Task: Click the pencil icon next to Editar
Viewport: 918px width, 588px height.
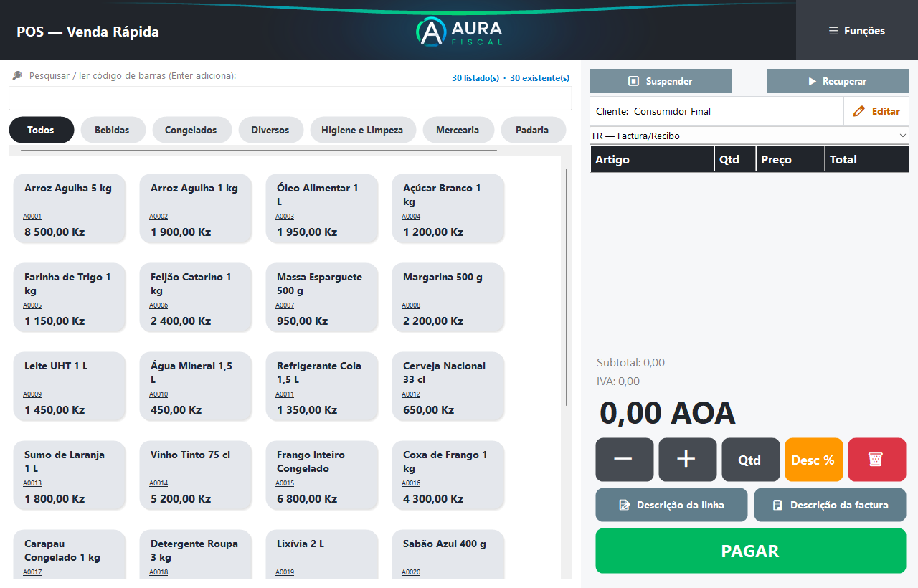Action: click(x=859, y=111)
